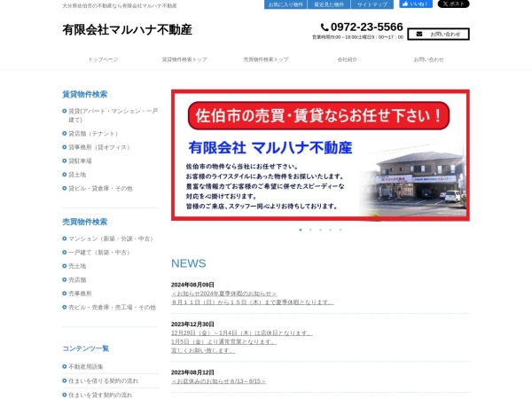Screen dimensions: 532x399
Task: Click the コンテンツ一覧 sidebar heading
Action: (x=86, y=348)
